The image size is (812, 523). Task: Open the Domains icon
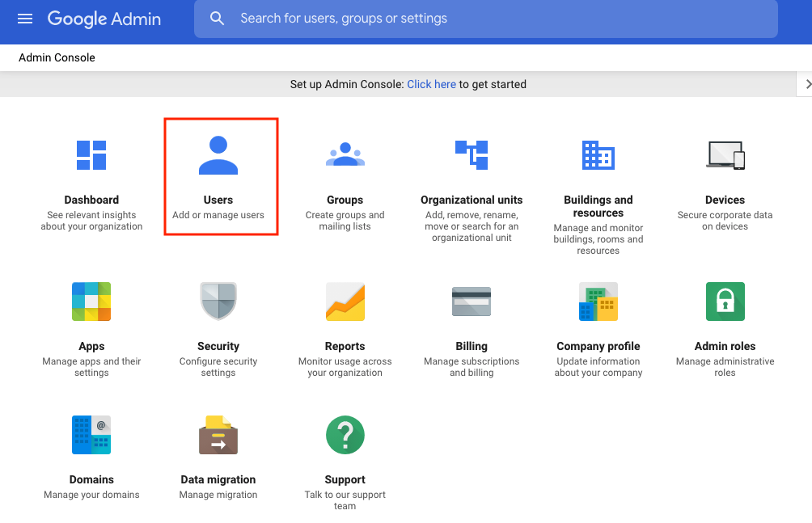(91, 435)
